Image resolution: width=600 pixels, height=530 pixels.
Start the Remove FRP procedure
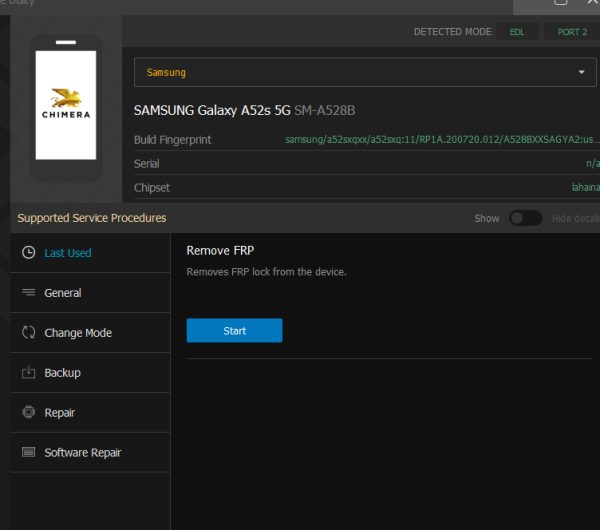(x=235, y=331)
